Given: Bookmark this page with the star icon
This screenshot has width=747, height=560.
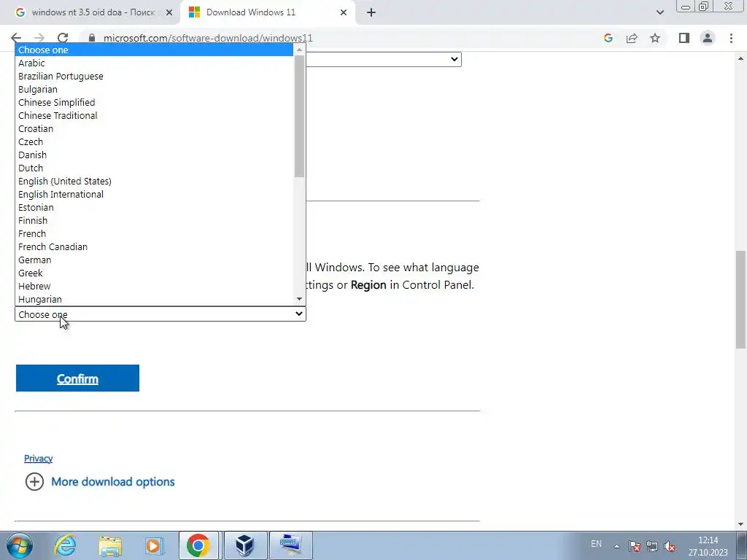Looking at the screenshot, I should point(655,38).
